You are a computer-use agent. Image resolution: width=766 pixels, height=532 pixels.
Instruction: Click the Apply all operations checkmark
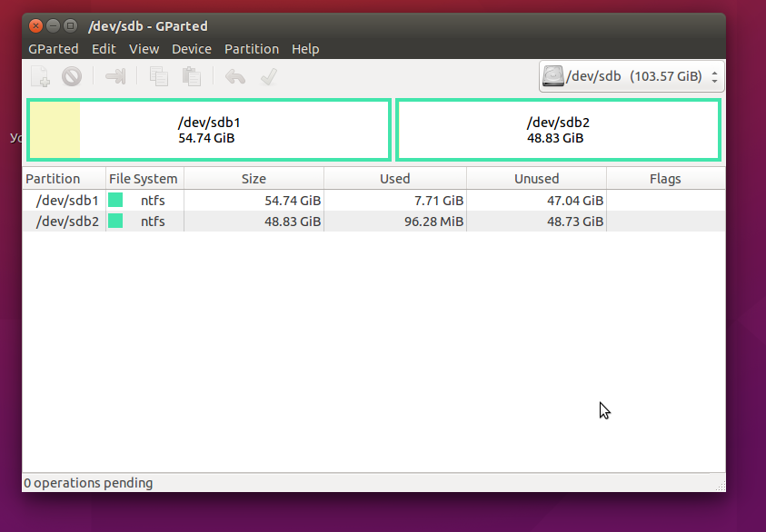pos(268,77)
